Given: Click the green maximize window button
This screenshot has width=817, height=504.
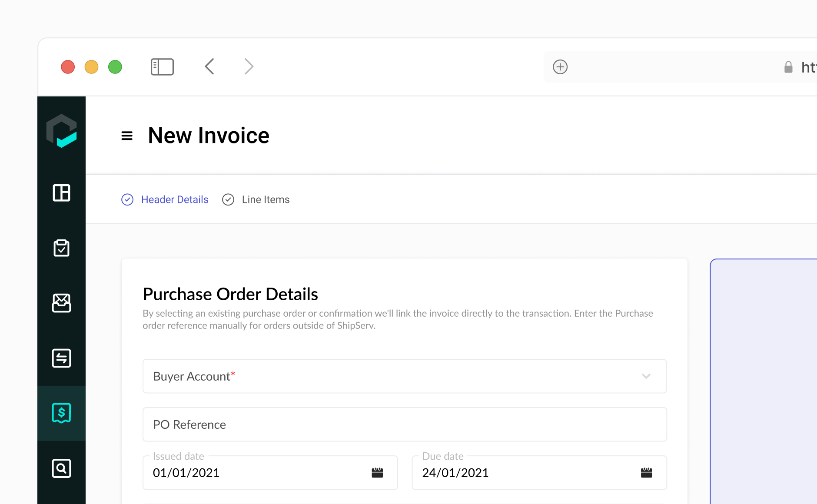Looking at the screenshot, I should (115, 67).
